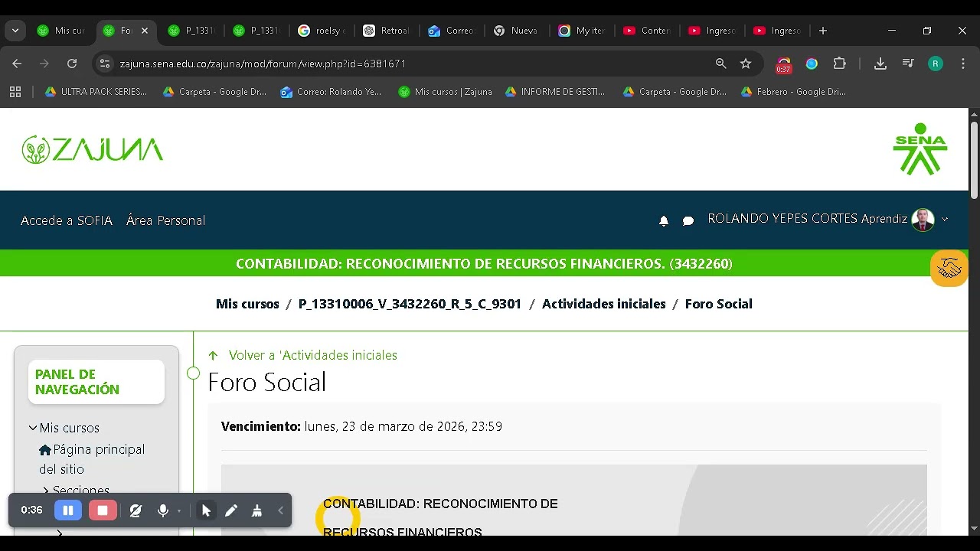
Task: Open INFORME DE GESTI... bookmark
Action: tap(555, 92)
